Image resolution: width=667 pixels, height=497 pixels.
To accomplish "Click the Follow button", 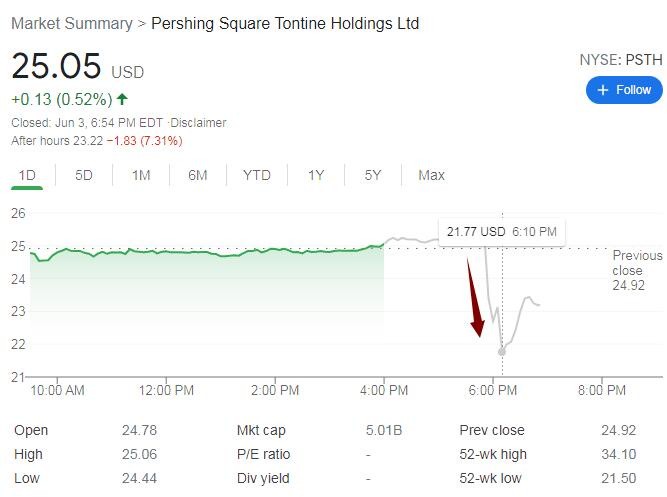I will (x=624, y=90).
